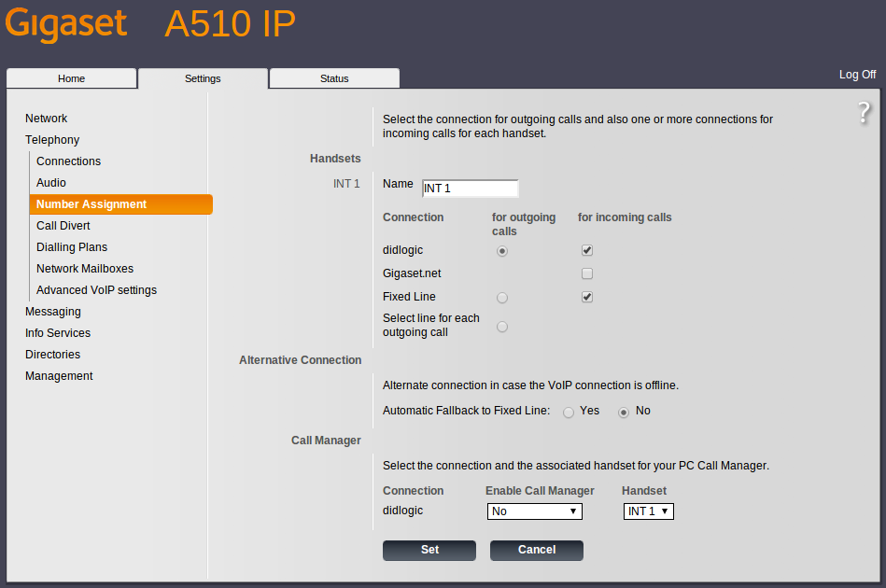Click the handset Name input field
Image resolution: width=886 pixels, height=588 pixels.
pyautogui.click(x=470, y=189)
